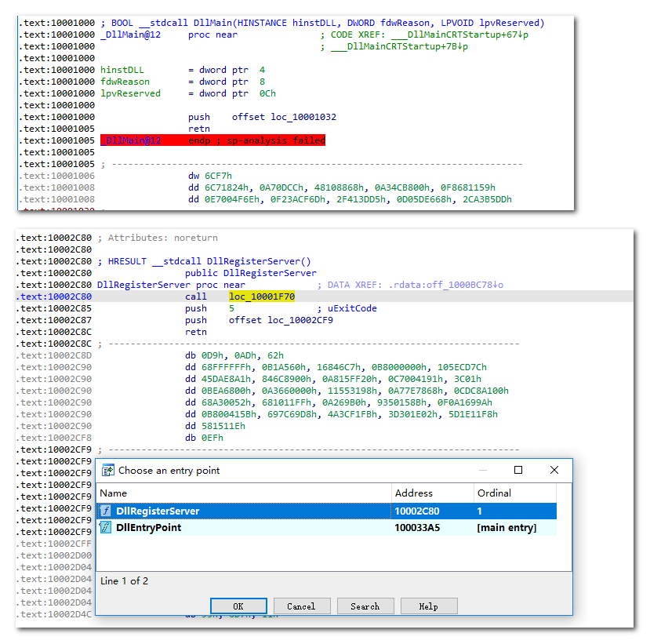
Task: Click the lpvReserved variable definition
Action: [130, 93]
